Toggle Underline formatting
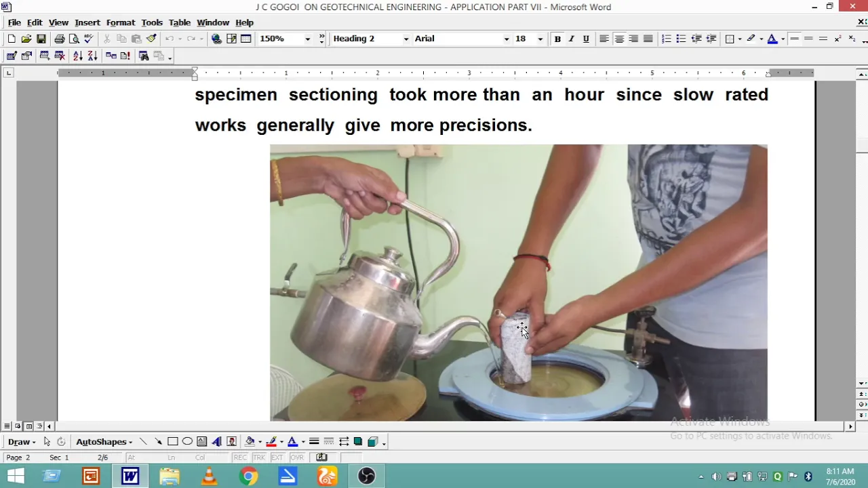This screenshot has height=488, width=868. tap(586, 39)
